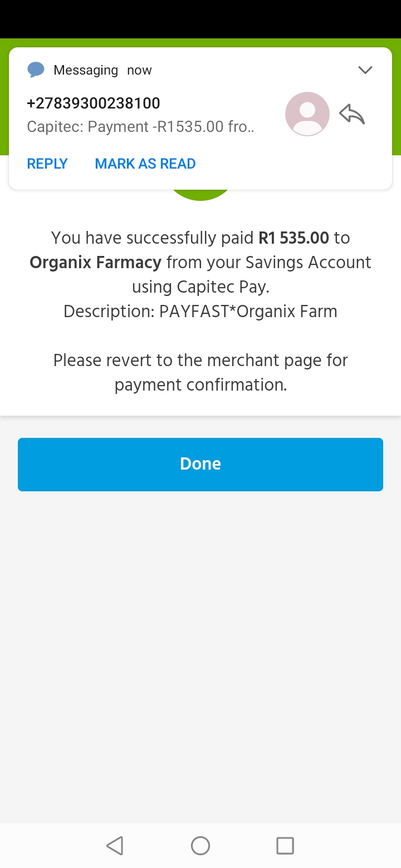
Task: Tap the sender's contact avatar
Action: (x=307, y=114)
